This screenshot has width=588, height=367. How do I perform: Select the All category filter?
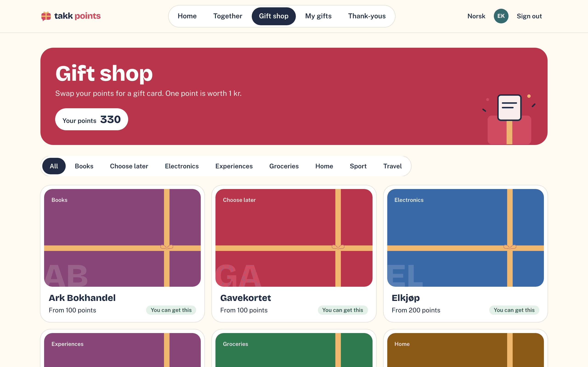[x=54, y=166]
